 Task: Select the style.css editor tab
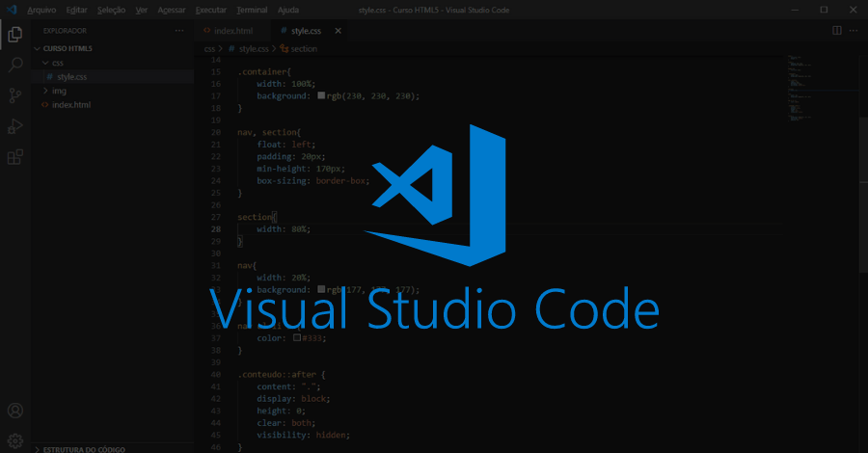[x=310, y=31]
